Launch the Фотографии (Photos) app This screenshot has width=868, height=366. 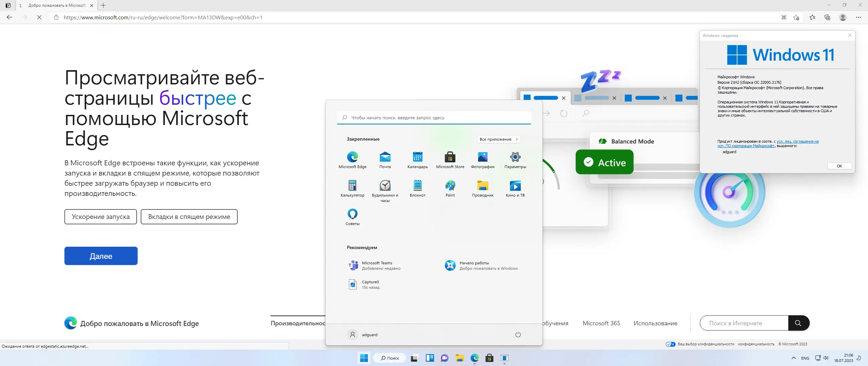pos(482,158)
